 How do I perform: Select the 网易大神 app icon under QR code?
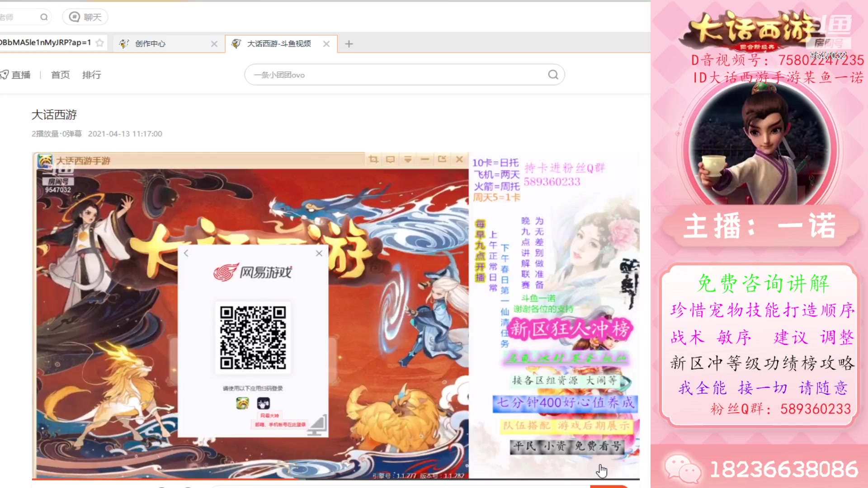(264, 403)
